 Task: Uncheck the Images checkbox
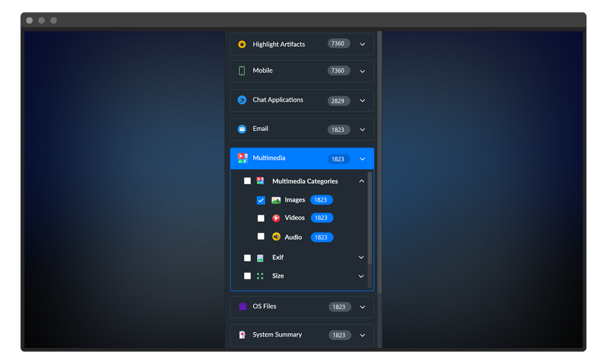261,200
